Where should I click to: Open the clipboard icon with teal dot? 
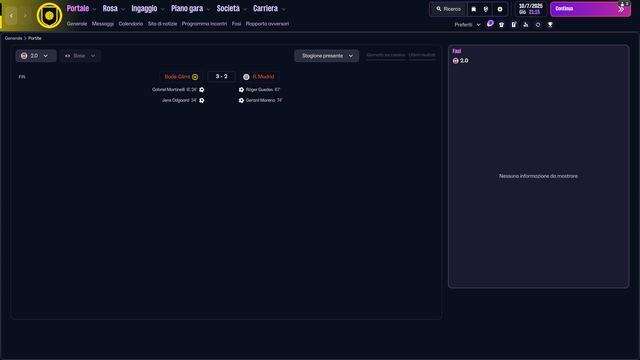click(x=514, y=24)
